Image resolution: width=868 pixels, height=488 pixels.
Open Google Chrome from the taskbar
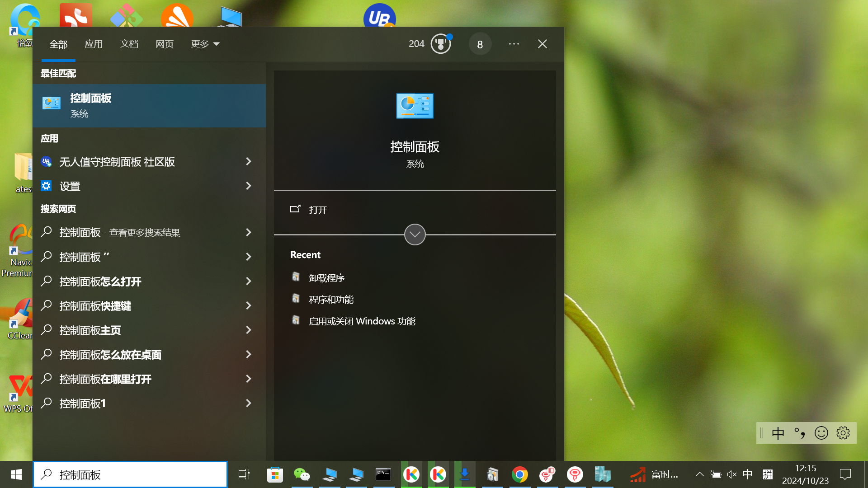[520, 474]
